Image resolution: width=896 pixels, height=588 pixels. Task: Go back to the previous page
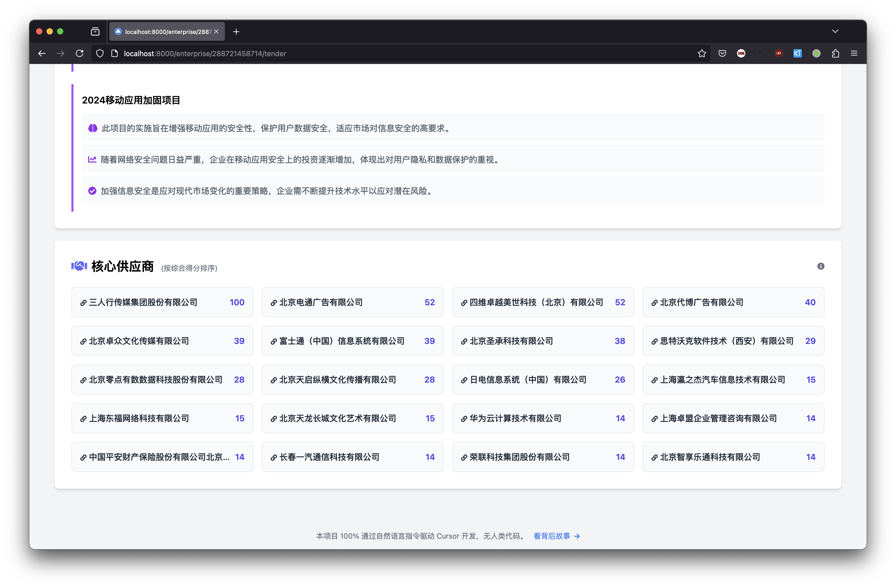coord(42,53)
